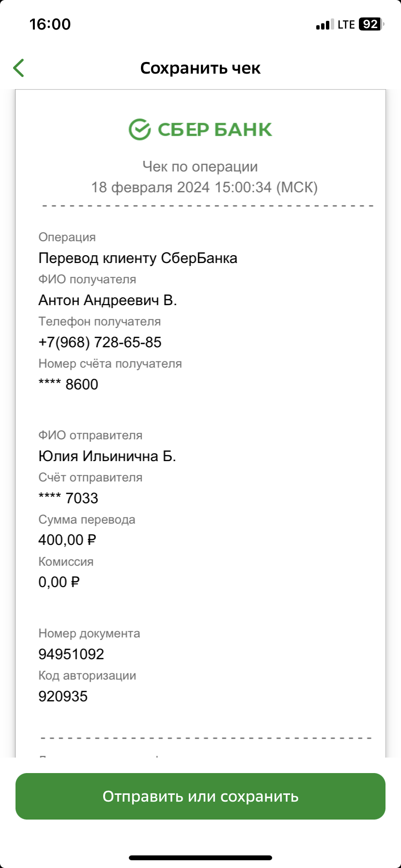This screenshot has height=868, width=401.
Task: Tap the Сохранить чек header title
Action: click(x=200, y=68)
